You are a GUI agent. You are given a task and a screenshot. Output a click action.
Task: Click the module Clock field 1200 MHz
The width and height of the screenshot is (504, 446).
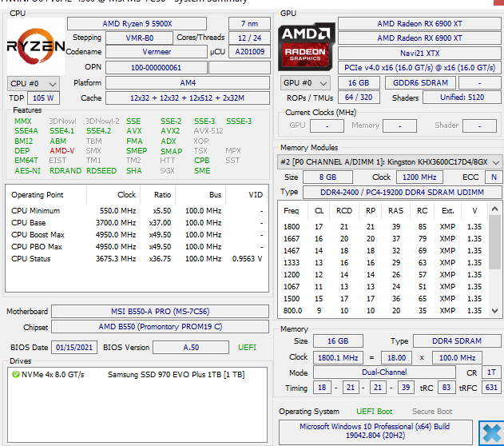(x=419, y=177)
